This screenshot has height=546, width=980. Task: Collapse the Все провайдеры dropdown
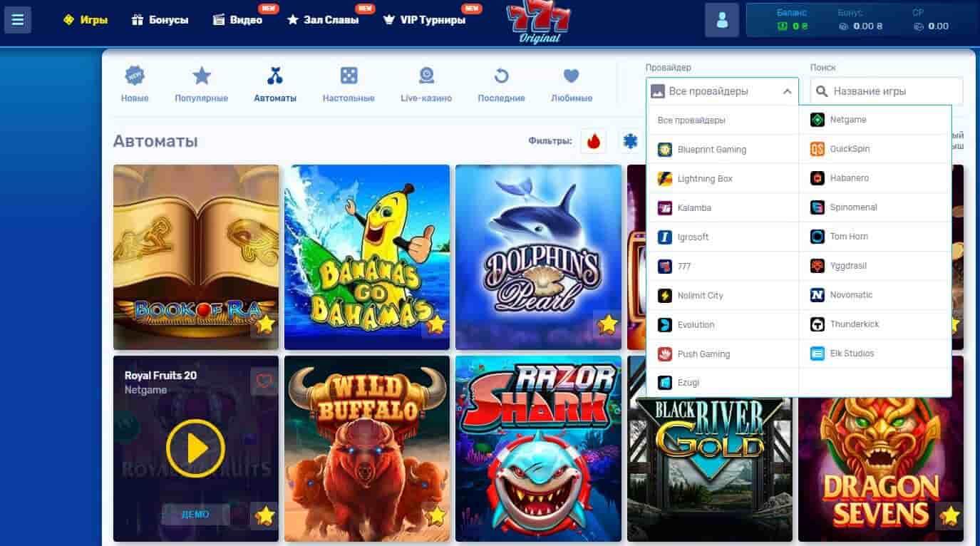(722, 91)
